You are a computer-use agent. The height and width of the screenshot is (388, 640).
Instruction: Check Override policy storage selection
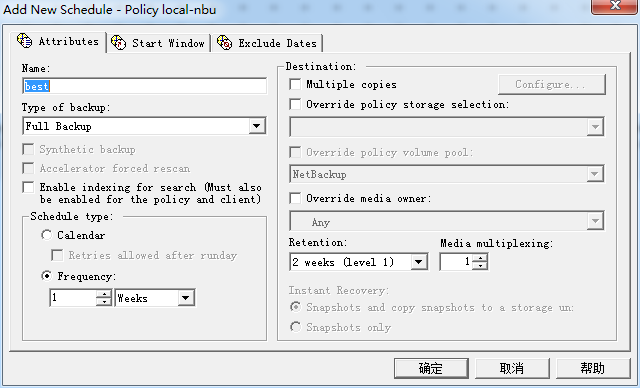(295, 104)
